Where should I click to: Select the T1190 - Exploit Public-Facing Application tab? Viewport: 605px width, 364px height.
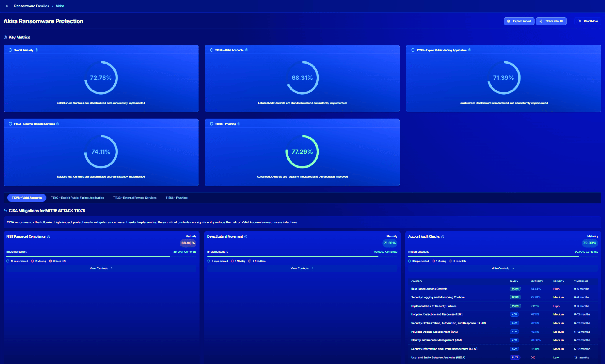click(x=77, y=198)
